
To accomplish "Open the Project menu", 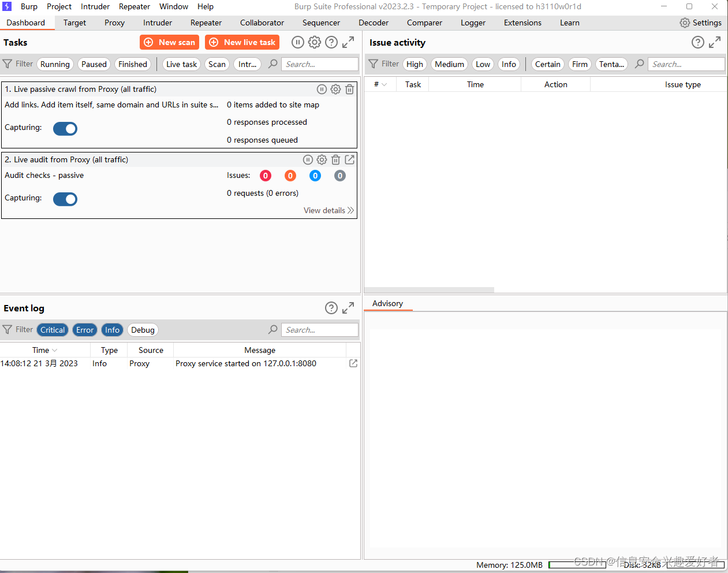I will click(x=59, y=6).
